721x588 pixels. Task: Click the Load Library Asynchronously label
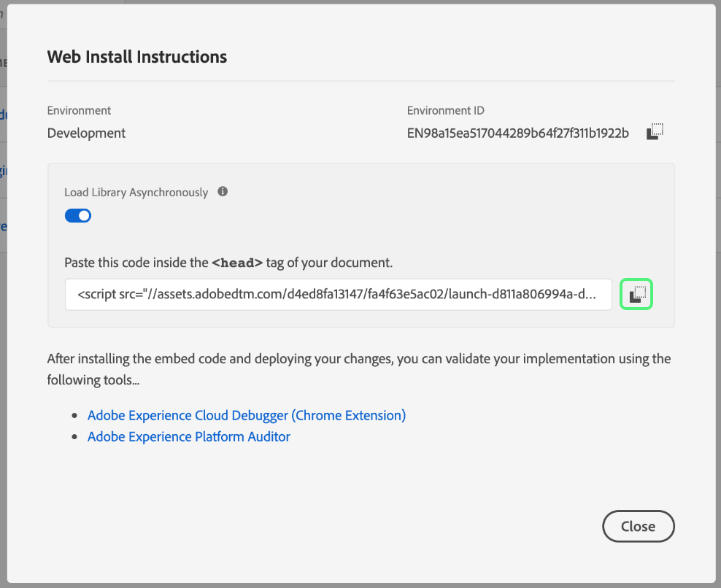click(136, 193)
